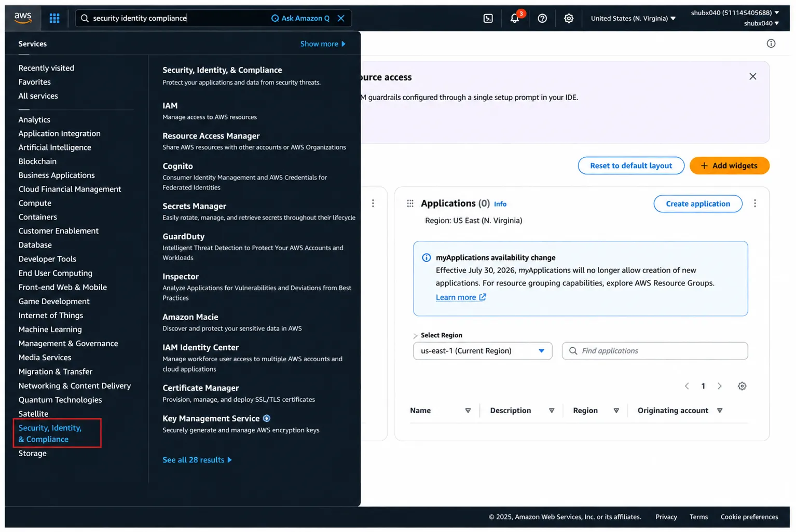Click See all 28 results
Viewport: 796px width, 532px height.
(x=197, y=460)
